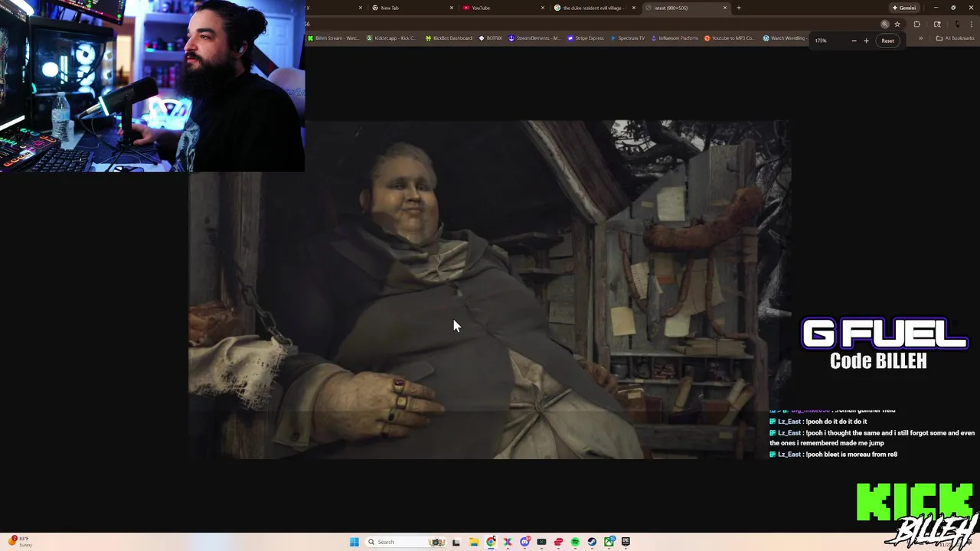Open the Chrome extensions puzzle icon
The height and width of the screenshot is (551, 980).
pos(916,24)
